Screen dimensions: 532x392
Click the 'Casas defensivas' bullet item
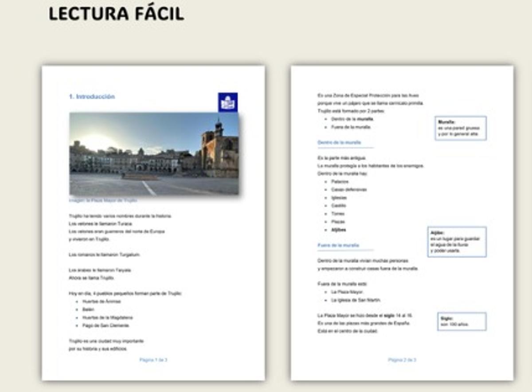click(x=348, y=190)
